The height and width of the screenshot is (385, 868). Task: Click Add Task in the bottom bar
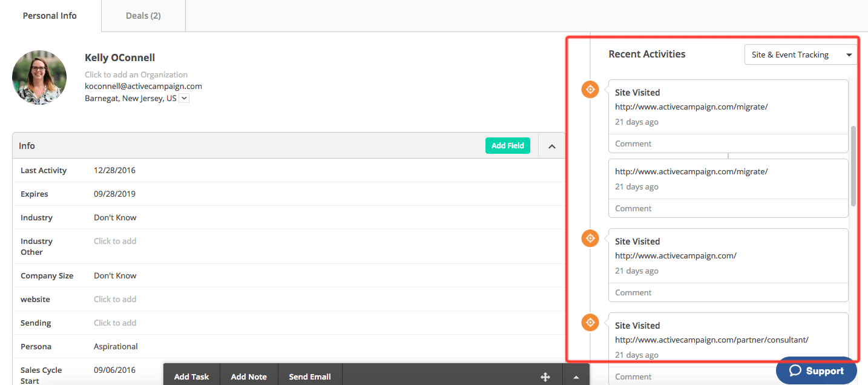point(191,377)
